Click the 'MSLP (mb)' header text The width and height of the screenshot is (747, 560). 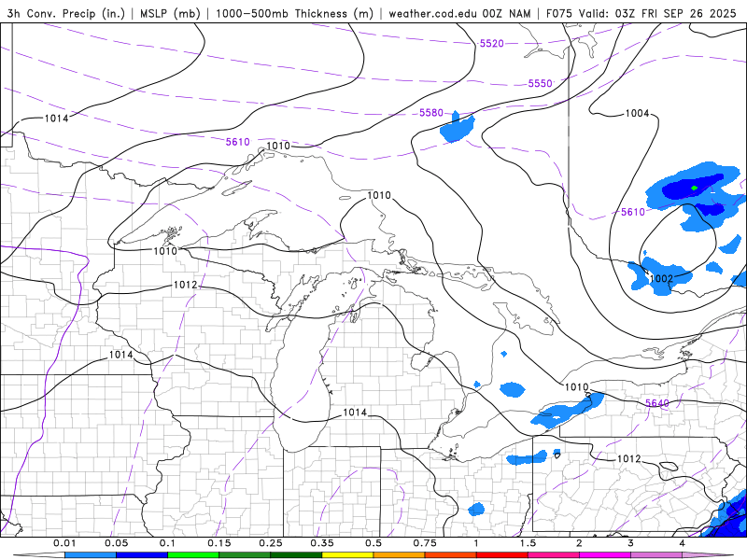pyautogui.click(x=170, y=13)
